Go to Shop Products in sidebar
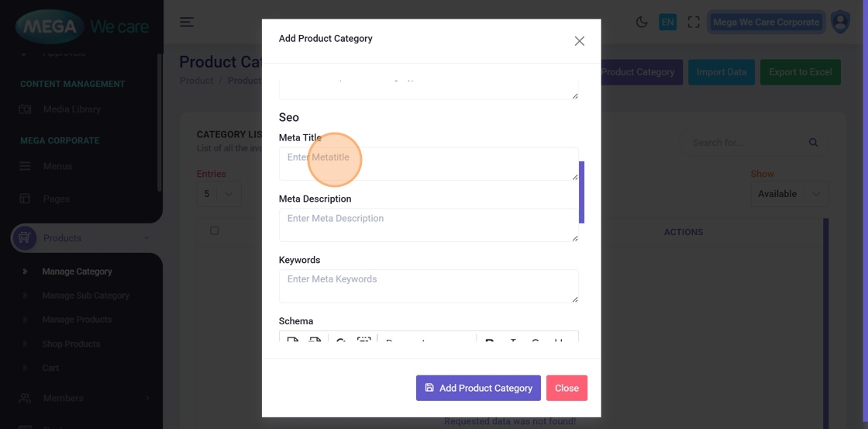 point(71,344)
